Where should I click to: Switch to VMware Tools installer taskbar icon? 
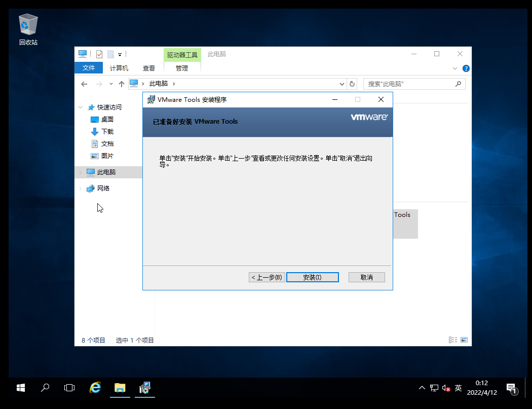[145, 388]
